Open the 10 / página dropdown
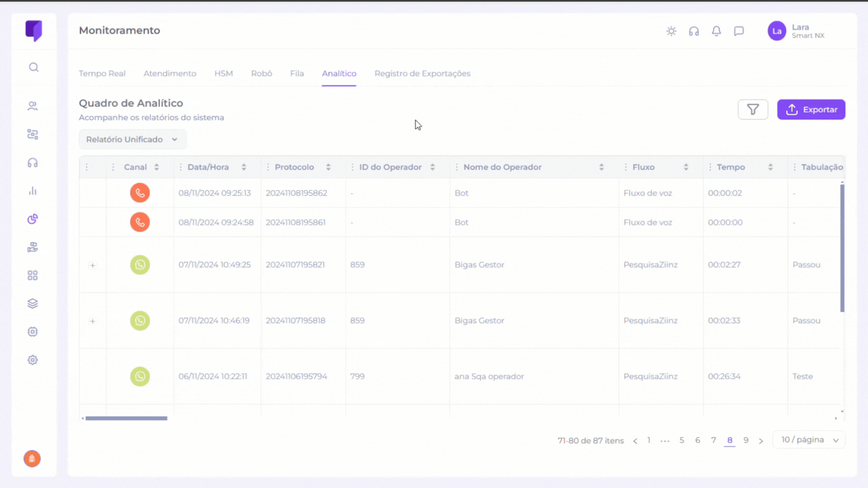 coord(809,440)
